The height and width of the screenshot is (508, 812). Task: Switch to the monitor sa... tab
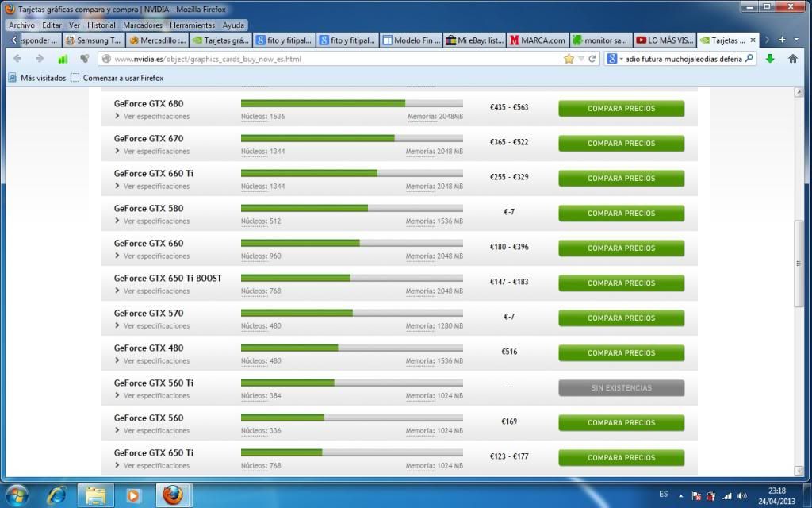[x=601, y=40]
